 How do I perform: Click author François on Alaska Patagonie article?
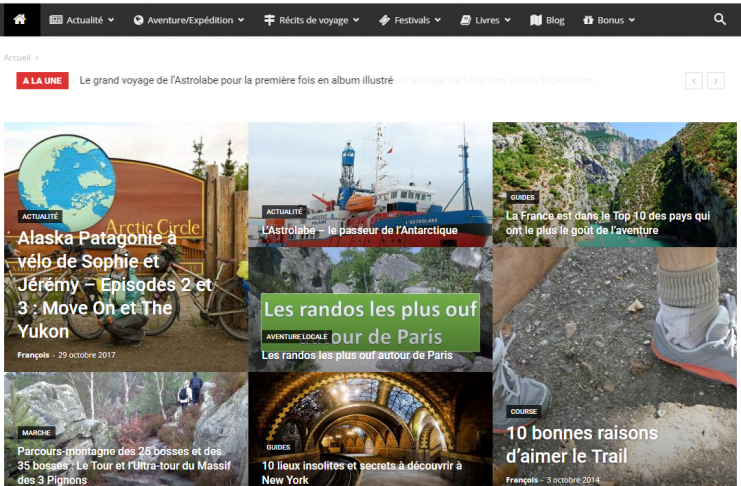33,355
